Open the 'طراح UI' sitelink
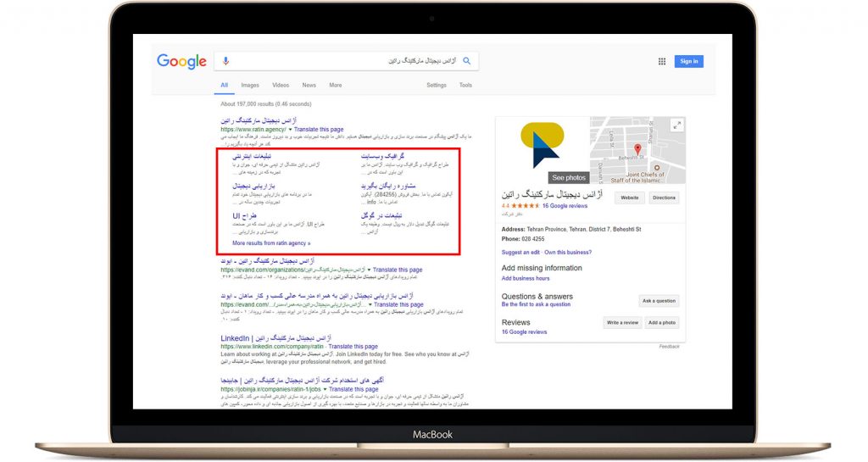 tap(244, 216)
